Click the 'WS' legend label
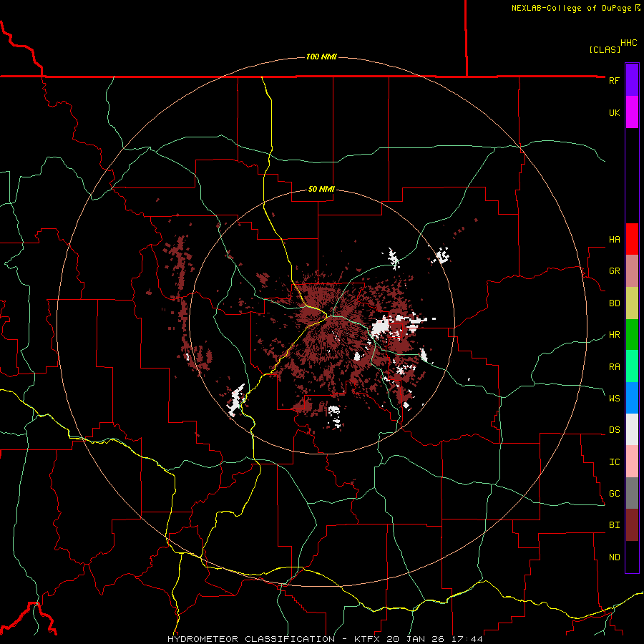644x644 pixels. point(614,399)
